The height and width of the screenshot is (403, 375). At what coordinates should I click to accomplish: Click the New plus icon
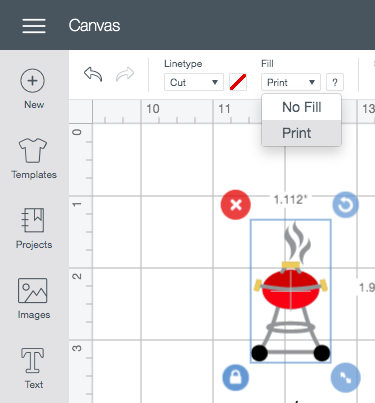32,81
